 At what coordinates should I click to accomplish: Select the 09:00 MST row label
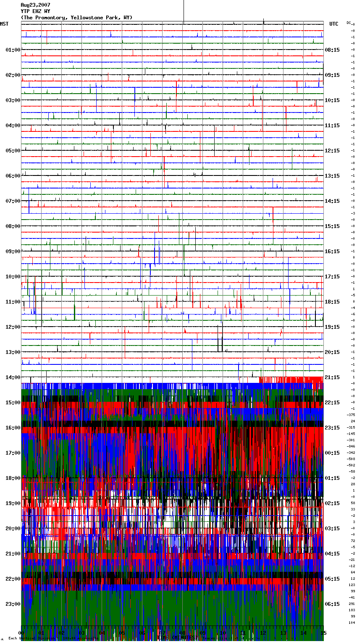[13, 251]
